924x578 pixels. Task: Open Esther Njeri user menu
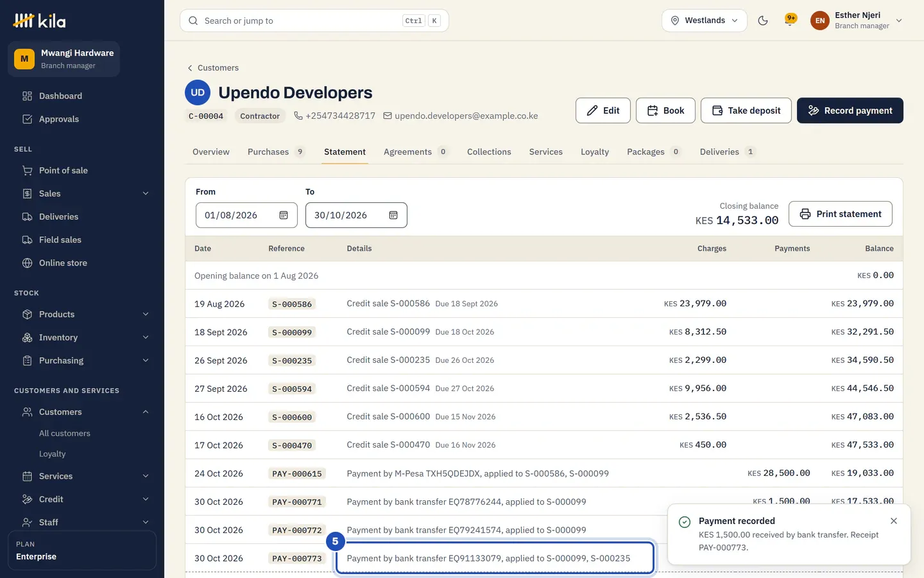857,21
